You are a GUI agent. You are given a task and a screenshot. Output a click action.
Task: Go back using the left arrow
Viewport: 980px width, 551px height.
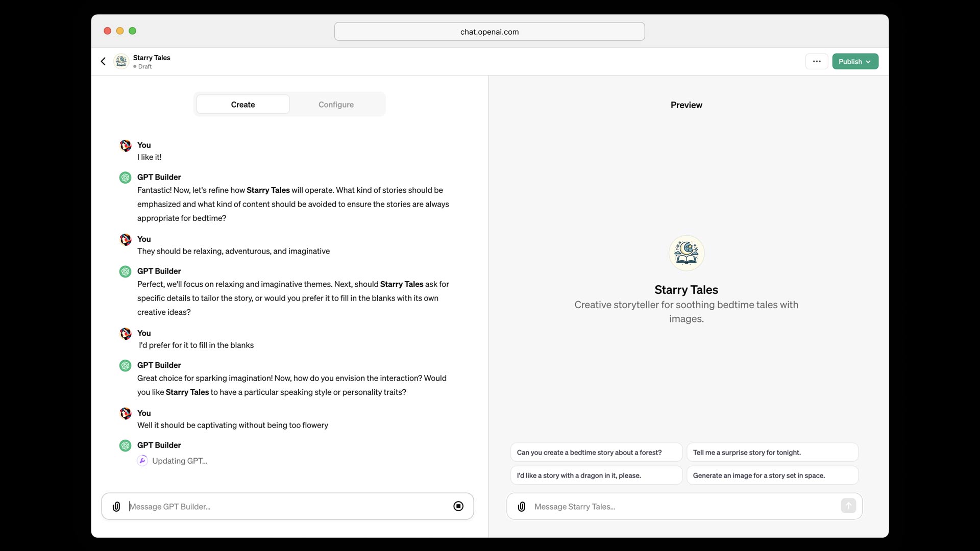point(103,61)
